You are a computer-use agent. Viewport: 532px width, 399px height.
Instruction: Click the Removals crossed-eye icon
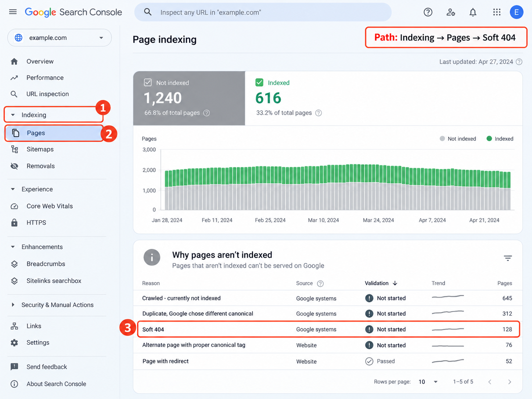pyautogui.click(x=14, y=166)
